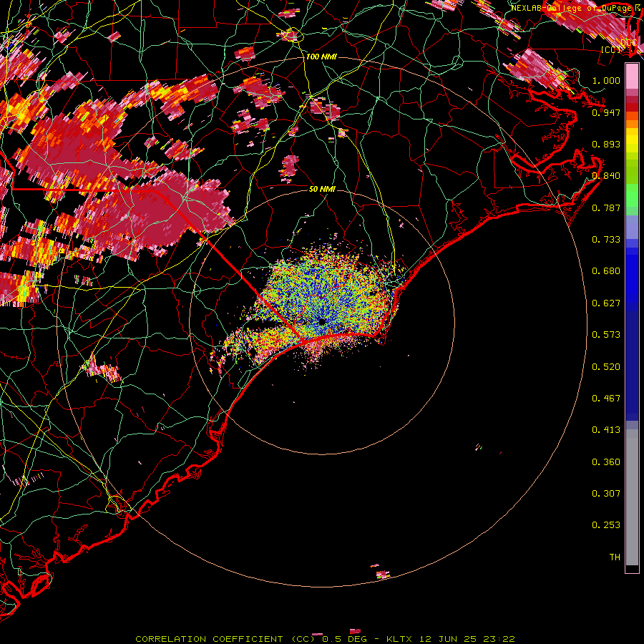The height and width of the screenshot is (644, 644).
Task: Click the [CC] legend header label
Action: (x=611, y=49)
